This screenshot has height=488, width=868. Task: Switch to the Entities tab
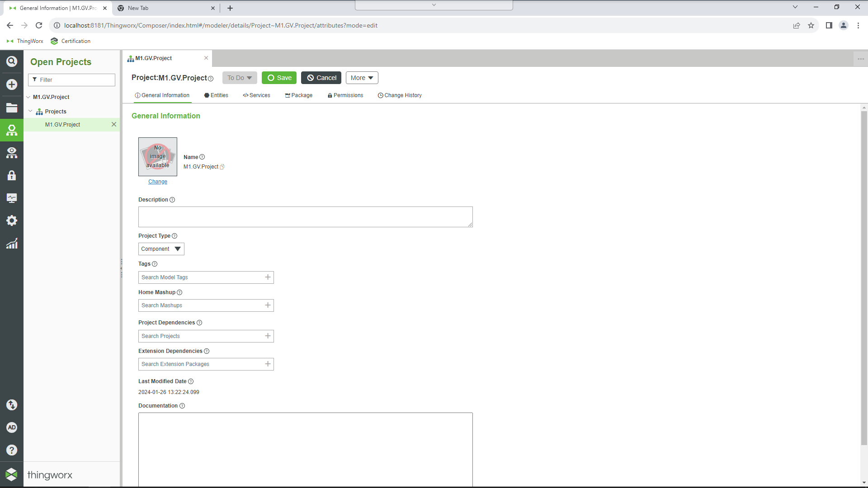tap(216, 95)
